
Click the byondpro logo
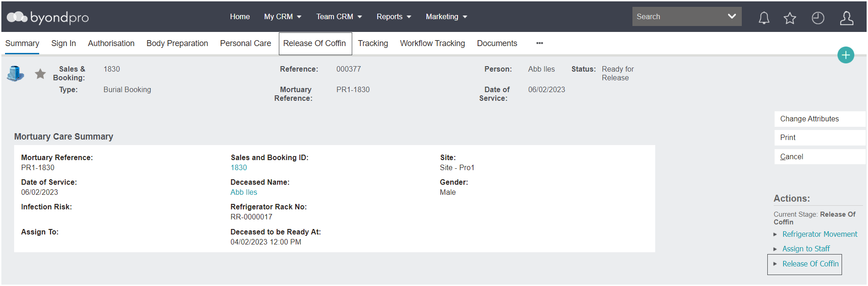pos(48,17)
